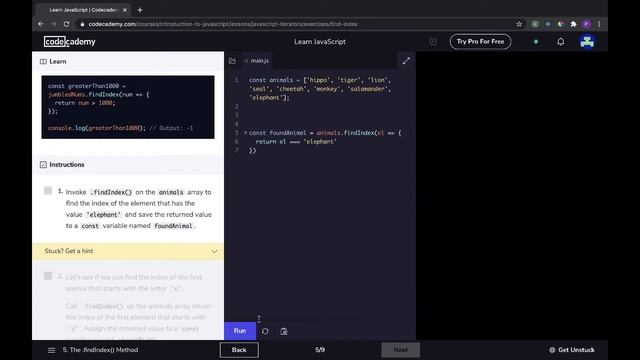This screenshot has height=360, width=640.
Task: Click the browser address bar URL
Action: pyautogui.click(x=223, y=24)
